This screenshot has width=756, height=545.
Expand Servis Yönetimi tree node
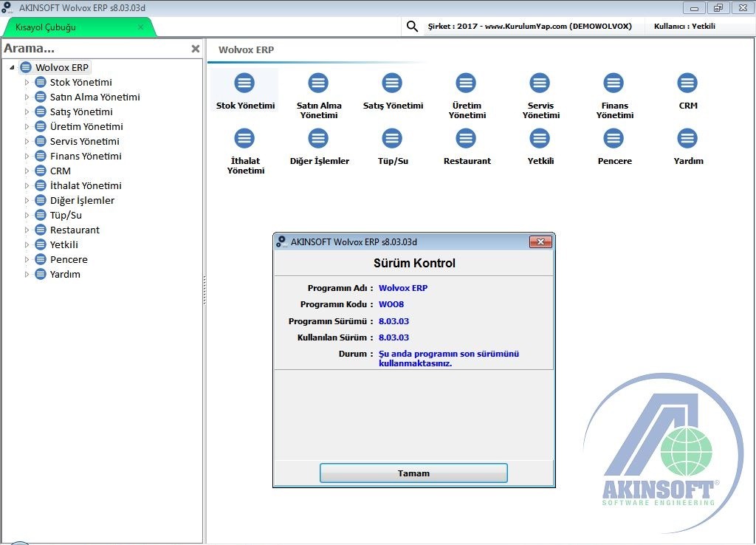[x=27, y=141]
